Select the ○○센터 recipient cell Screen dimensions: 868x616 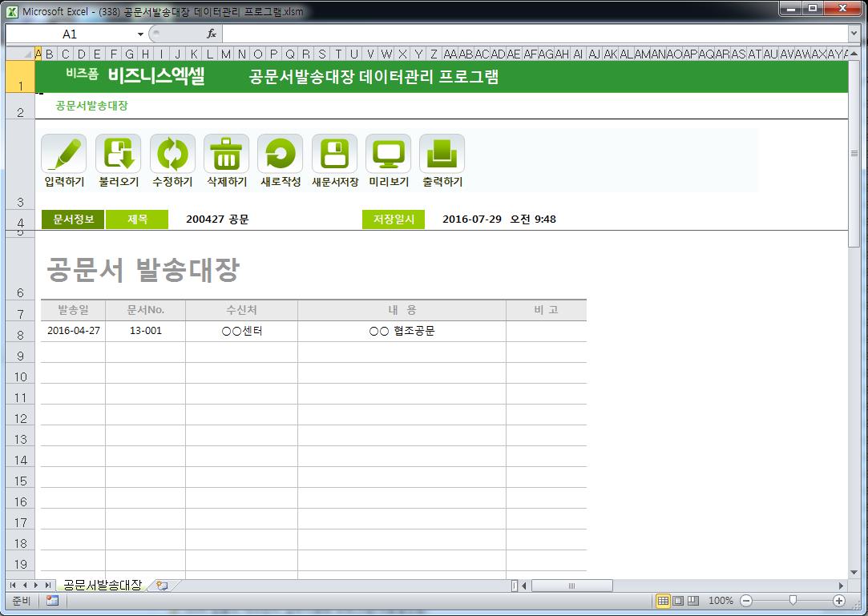click(242, 331)
